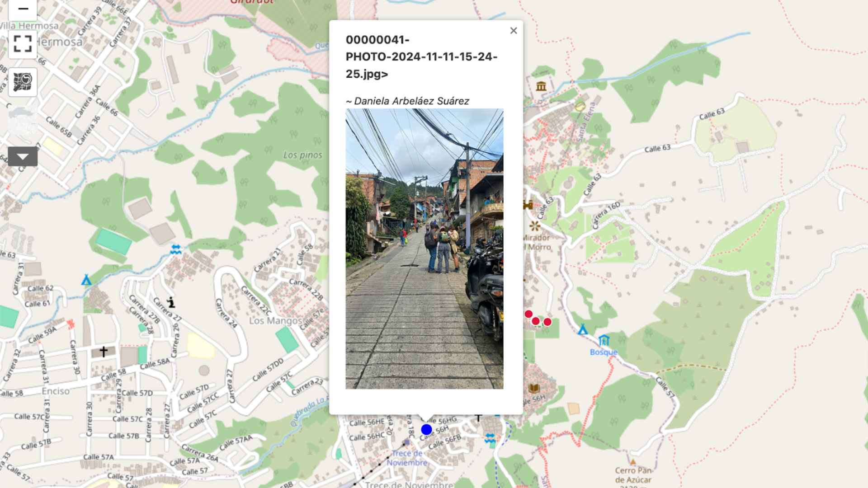Click the Trece de Noviembre station label
868x488 pixels.
click(407, 458)
